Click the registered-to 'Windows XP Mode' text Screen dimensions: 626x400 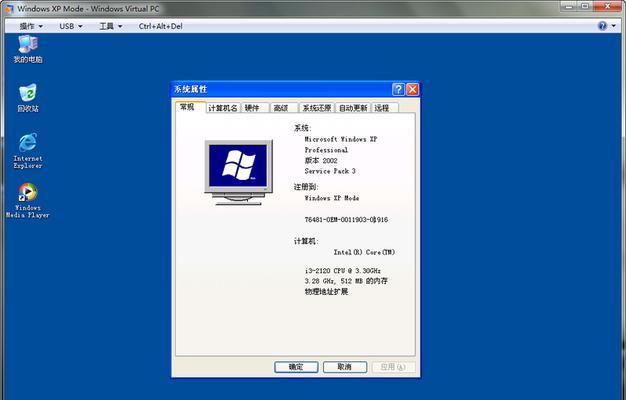pos(332,198)
